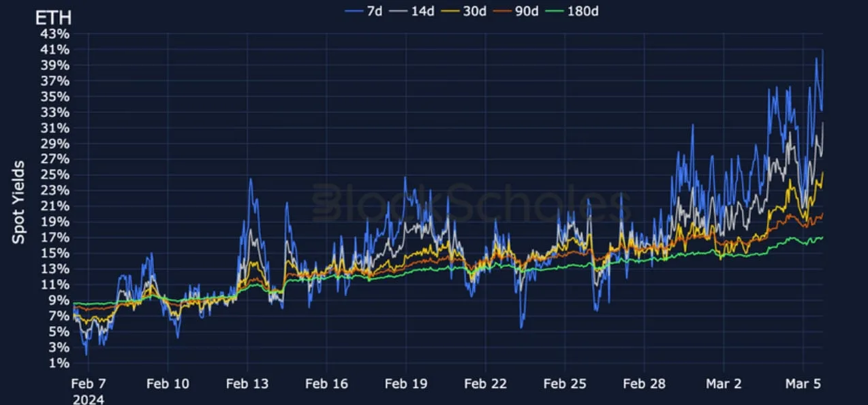Select the 35% y-axis label
Image resolution: width=868 pixels, height=405 pixels.
click(x=55, y=96)
